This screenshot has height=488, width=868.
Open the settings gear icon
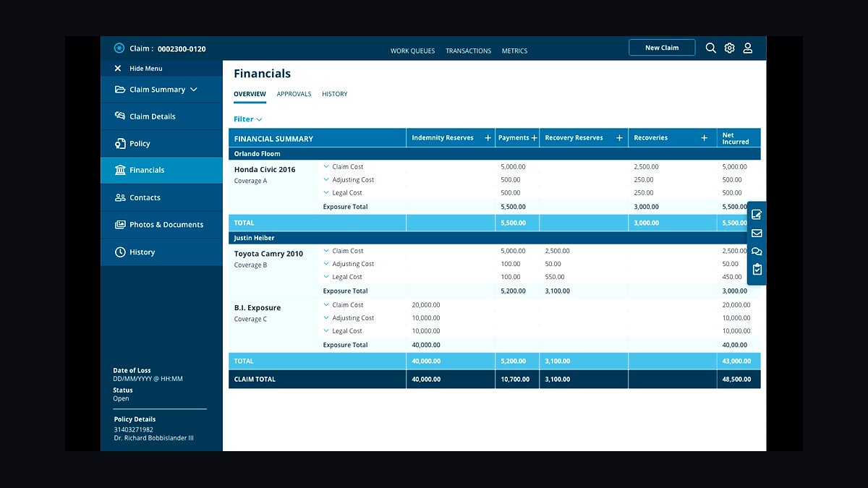730,48
